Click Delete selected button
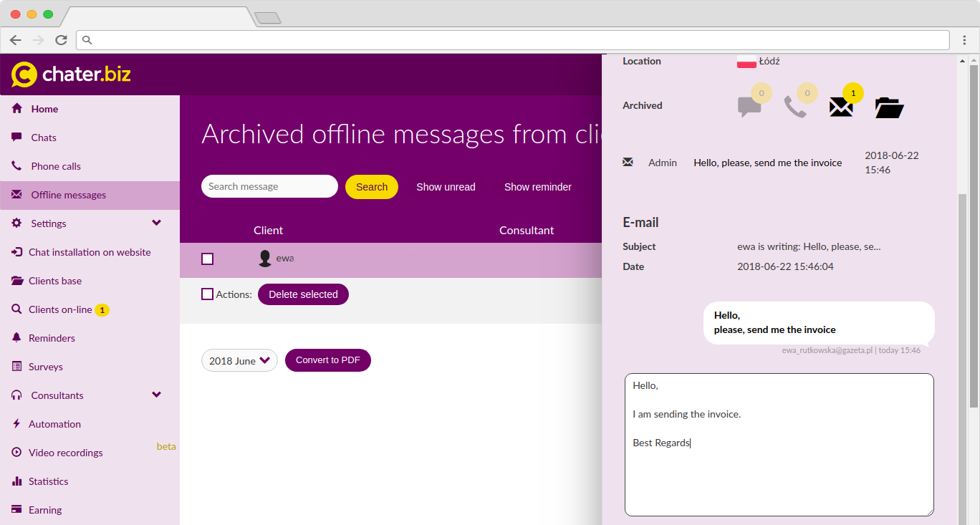 click(x=303, y=294)
